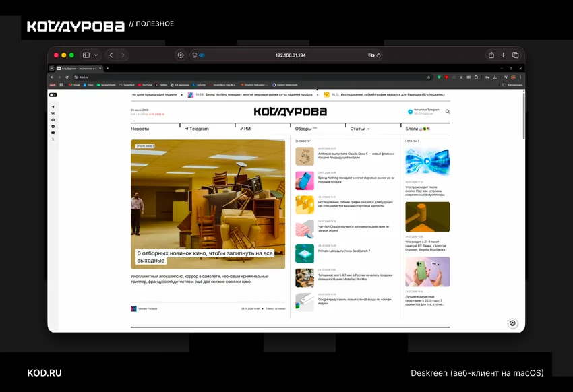
Task: Open the Блоги menu item
Action: (418, 129)
